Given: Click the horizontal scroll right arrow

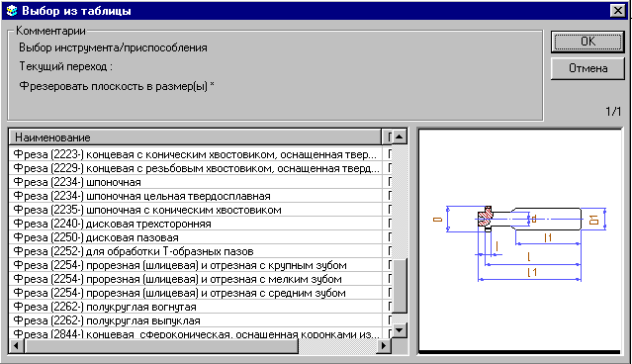Looking at the screenshot, I should click(384, 346).
